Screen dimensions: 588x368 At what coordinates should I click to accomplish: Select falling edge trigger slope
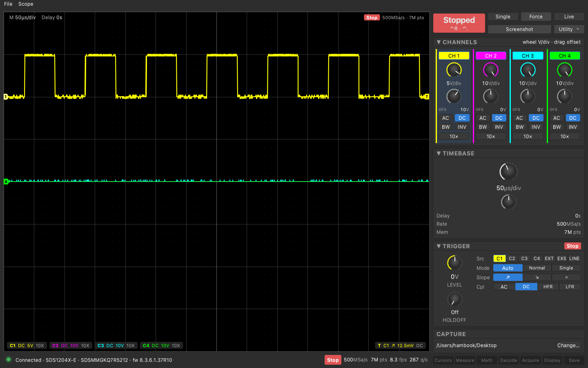point(537,277)
